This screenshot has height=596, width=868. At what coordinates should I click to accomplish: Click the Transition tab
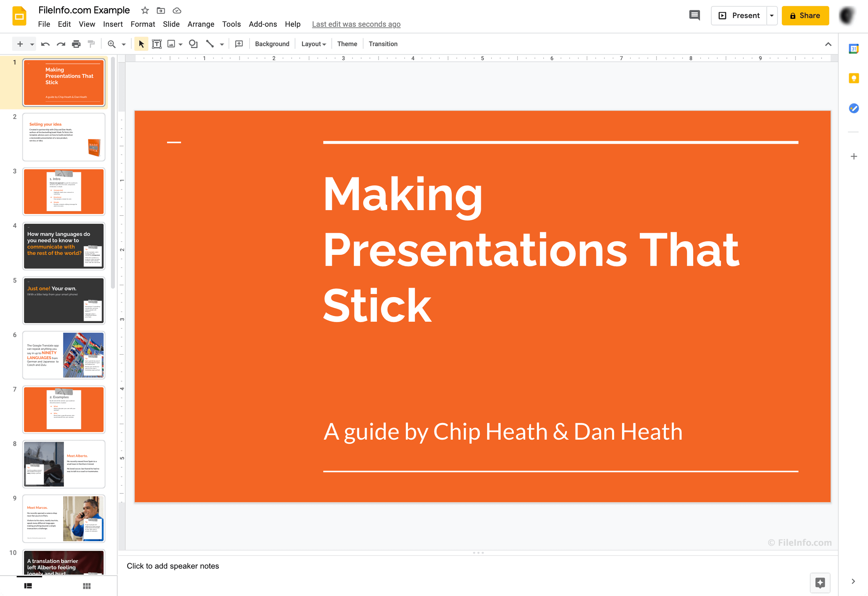coord(383,43)
